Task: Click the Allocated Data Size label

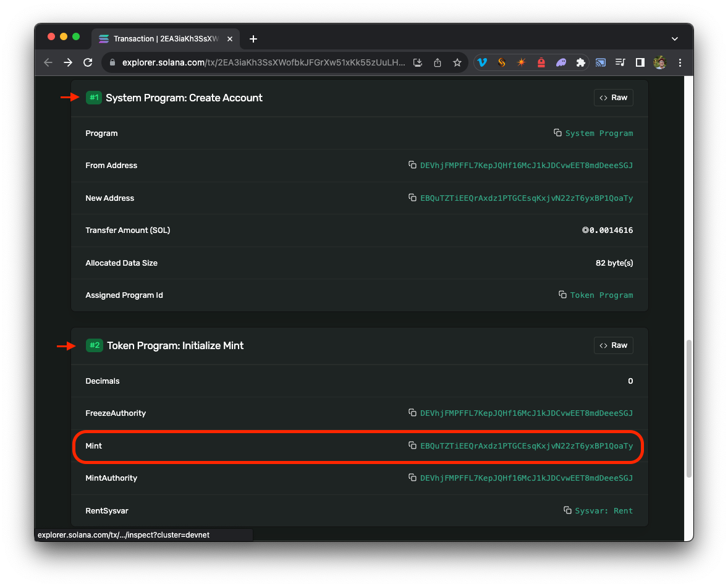Action: tap(121, 263)
